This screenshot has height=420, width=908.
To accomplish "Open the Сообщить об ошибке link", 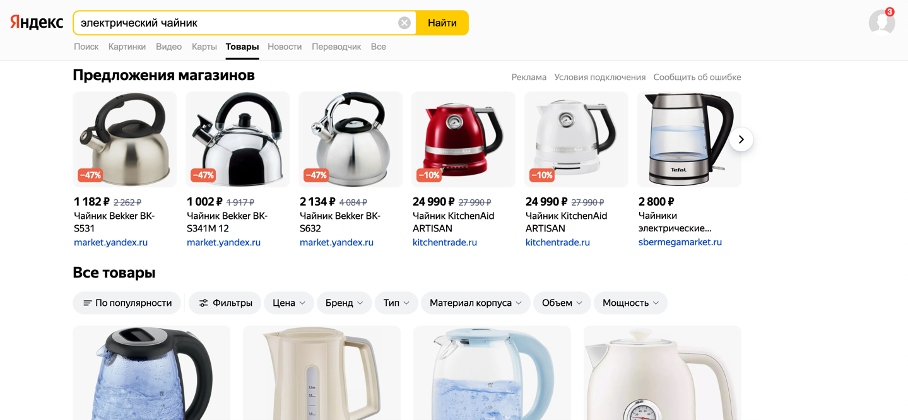I will coord(697,77).
